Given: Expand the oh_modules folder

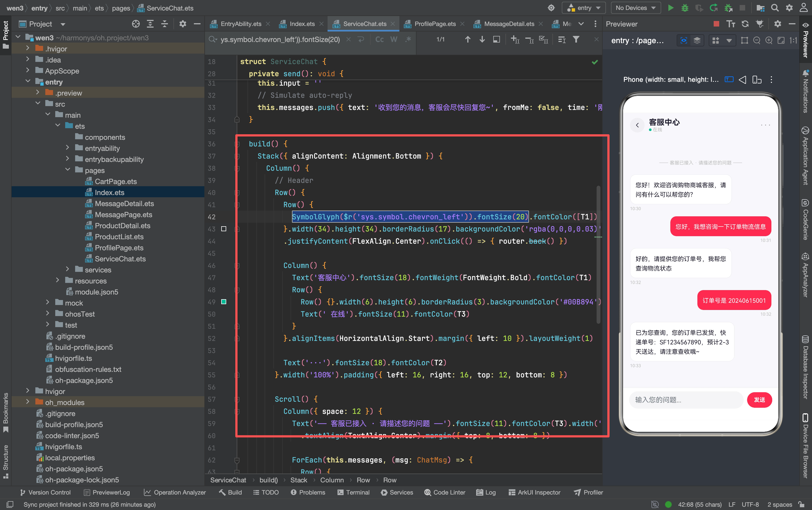Looking at the screenshot, I should [28, 402].
